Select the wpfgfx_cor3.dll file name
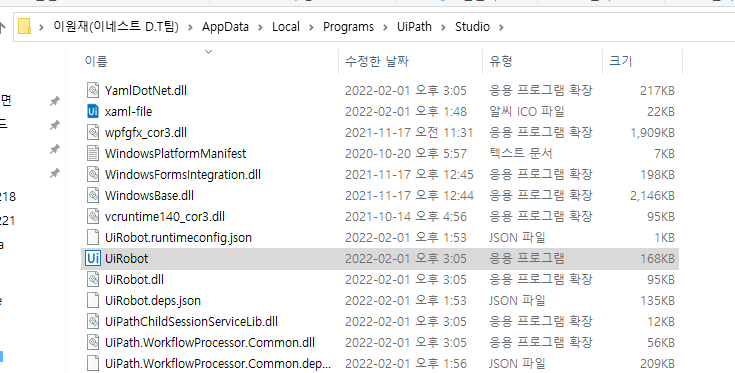 [146, 133]
